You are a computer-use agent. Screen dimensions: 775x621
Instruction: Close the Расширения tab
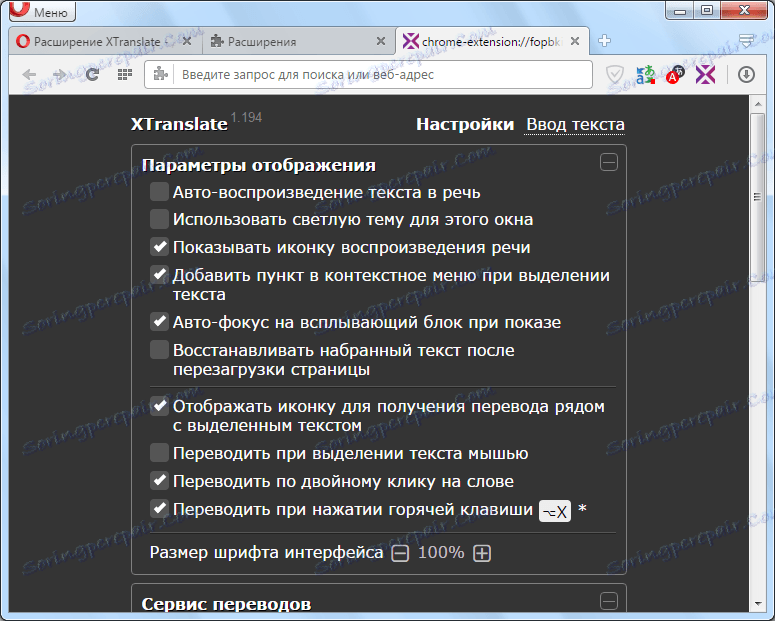381,42
